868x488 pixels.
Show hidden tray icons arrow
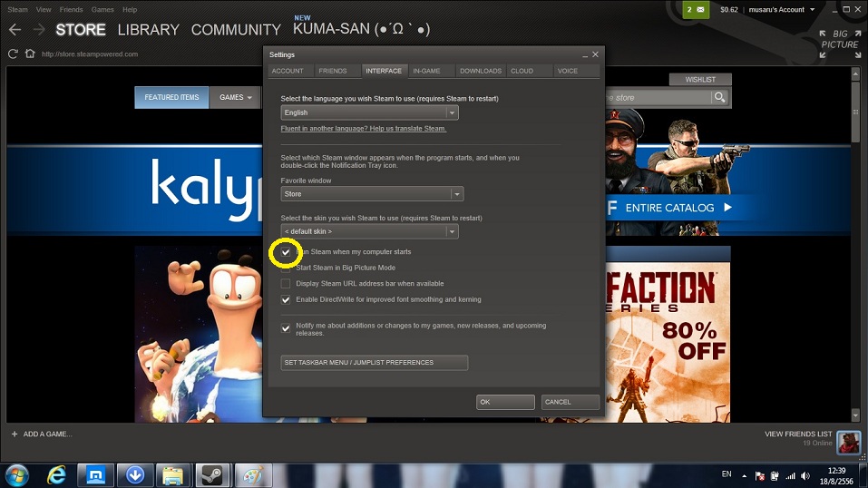click(x=744, y=476)
